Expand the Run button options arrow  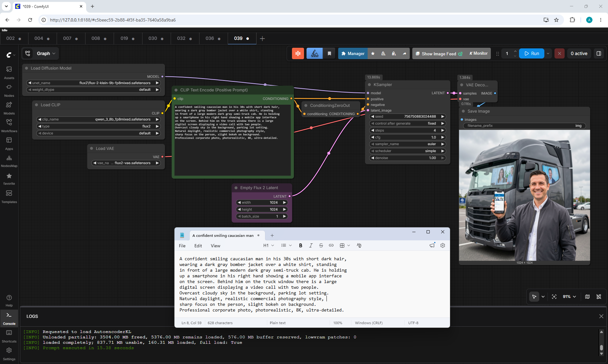coord(548,53)
